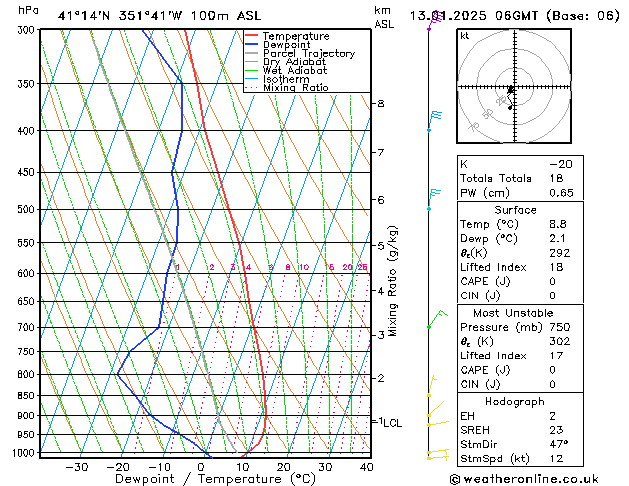The width and height of the screenshot is (629, 486).
Task: Click the -30 temperature axis tick
Action: [77, 467]
